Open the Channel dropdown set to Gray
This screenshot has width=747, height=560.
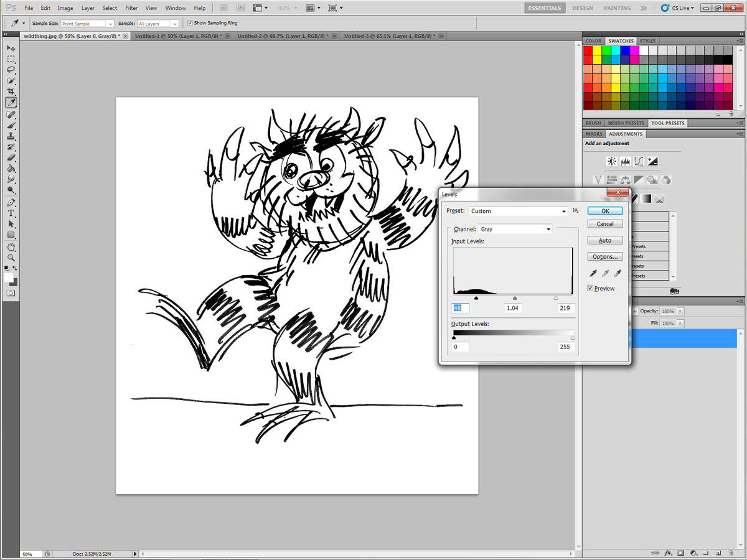(x=515, y=229)
